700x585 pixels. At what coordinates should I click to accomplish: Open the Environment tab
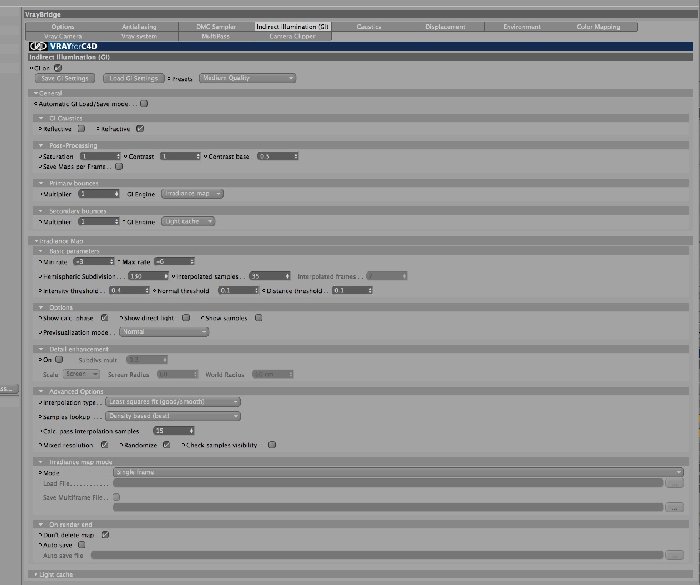point(522,27)
